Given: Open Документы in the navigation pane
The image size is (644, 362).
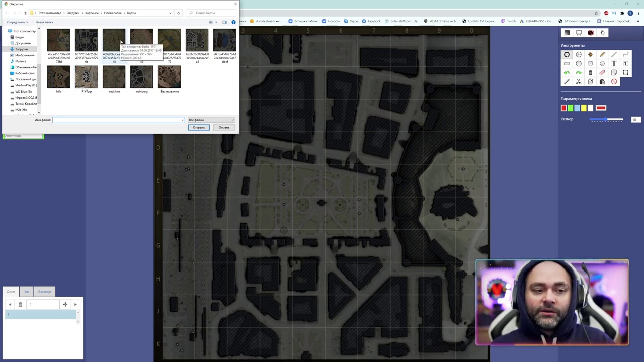Looking at the screenshot, I should [23, 43].
